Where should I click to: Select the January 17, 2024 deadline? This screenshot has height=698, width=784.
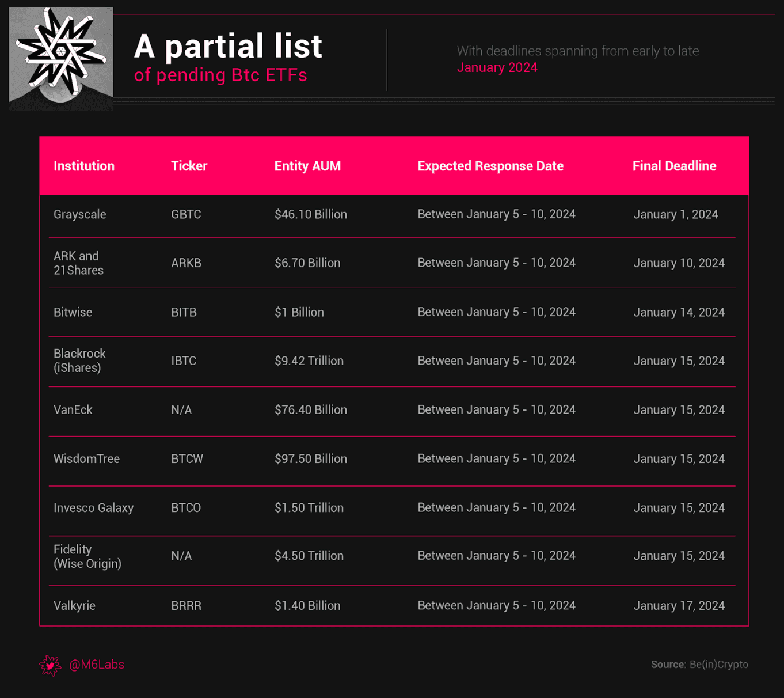tap(679, 606)
